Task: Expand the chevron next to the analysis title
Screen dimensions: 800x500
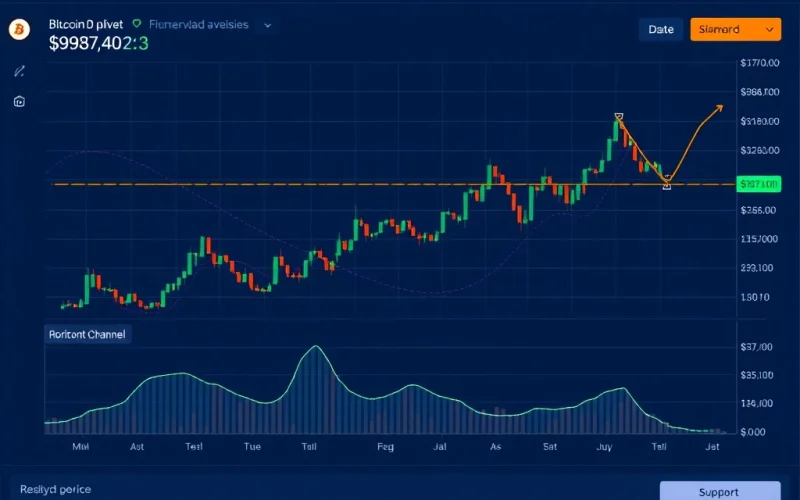Action: [268, 23]
